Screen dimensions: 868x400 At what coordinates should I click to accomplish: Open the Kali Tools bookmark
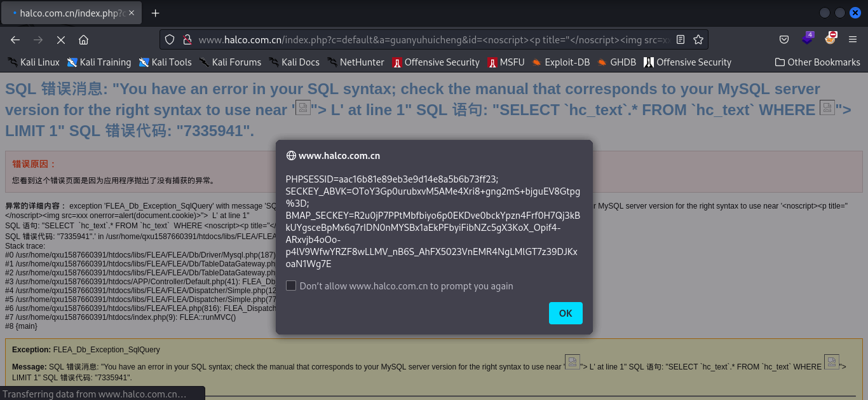coord(165,62)
